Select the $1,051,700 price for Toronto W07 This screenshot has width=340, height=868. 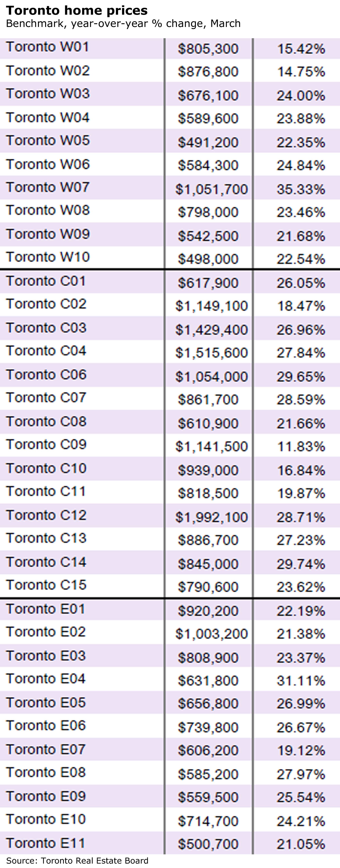tap(211, 189)
